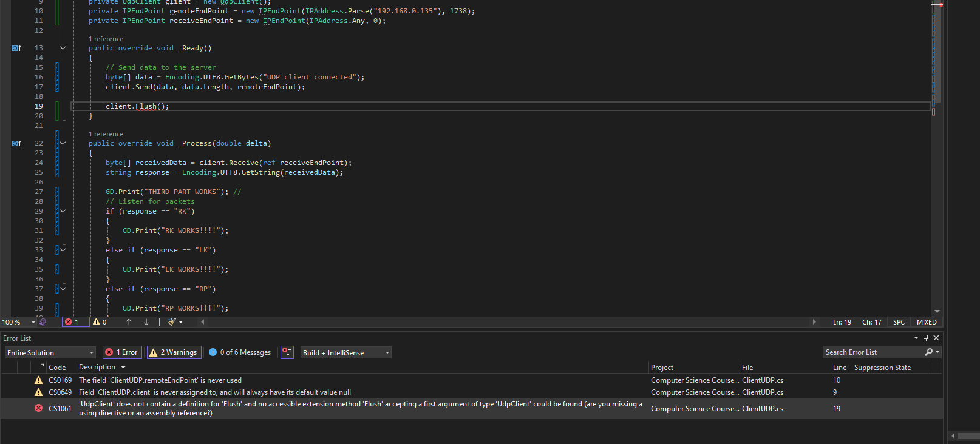The width and height of the screenshot is (980, 444).
Task: Click the Ln: 19 line indicator
Action: pyautogui.click(x=842, y=322)
